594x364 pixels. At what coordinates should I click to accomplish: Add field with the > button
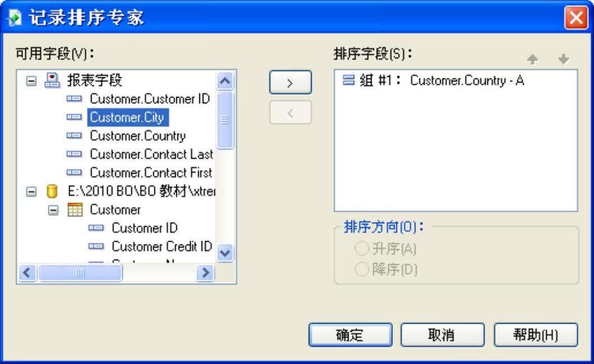point(291,82)
